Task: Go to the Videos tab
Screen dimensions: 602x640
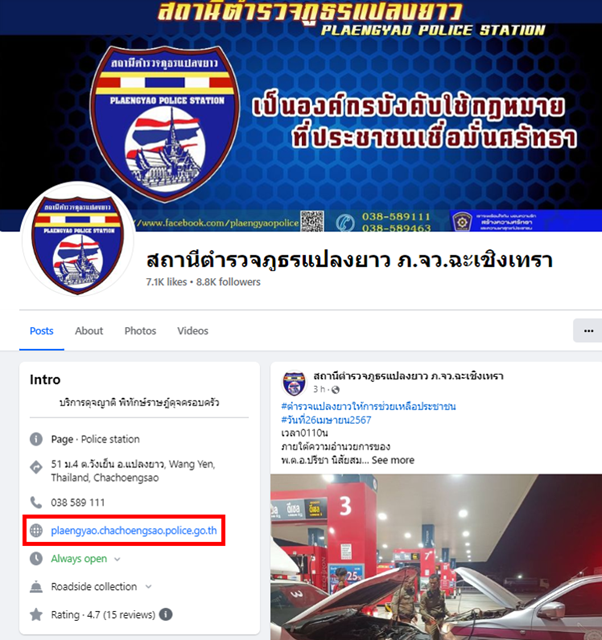Action: tap(193, 331)
